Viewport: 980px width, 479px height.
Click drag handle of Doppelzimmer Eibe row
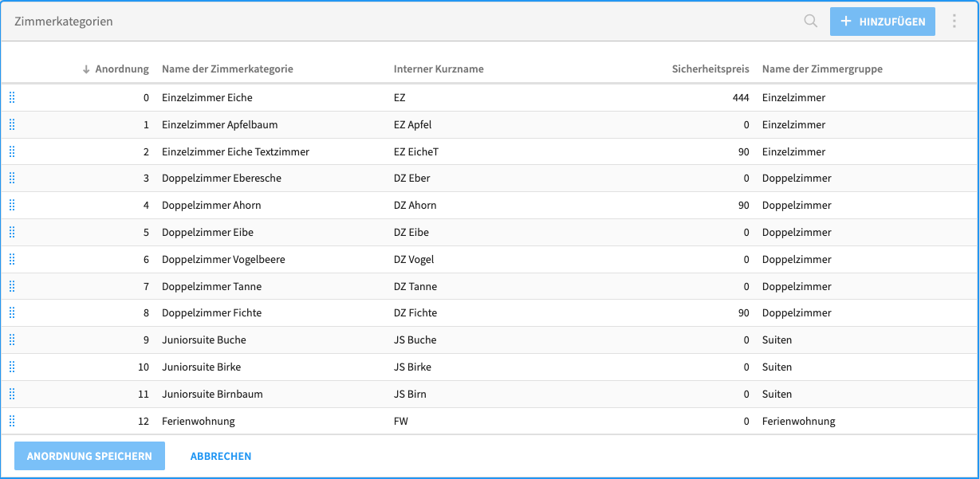point(12,232)
